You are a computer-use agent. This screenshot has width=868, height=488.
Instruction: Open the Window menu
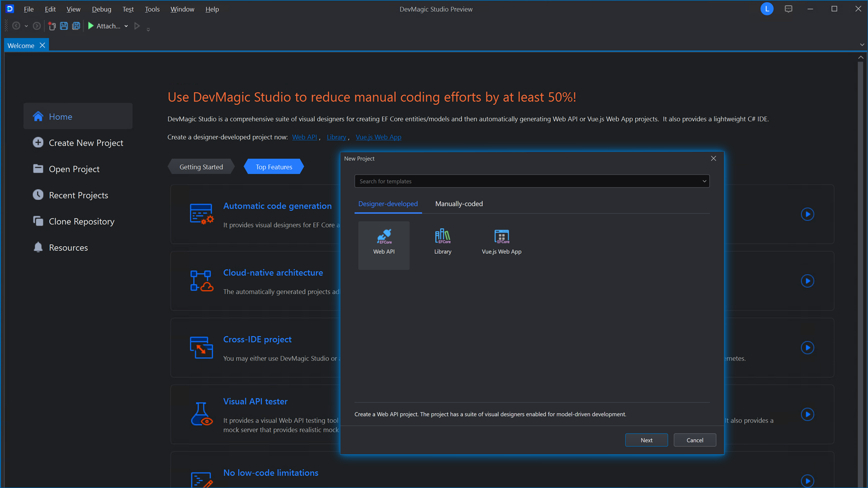[182, 9]
